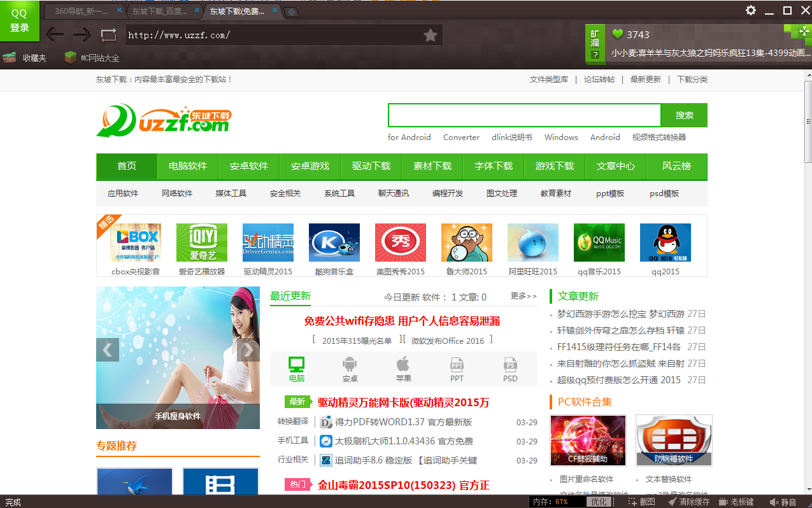This screenshot has width=812, height=508.
Task: Click the 截图 screenshot tool
Action: click(x=642, y=502)
